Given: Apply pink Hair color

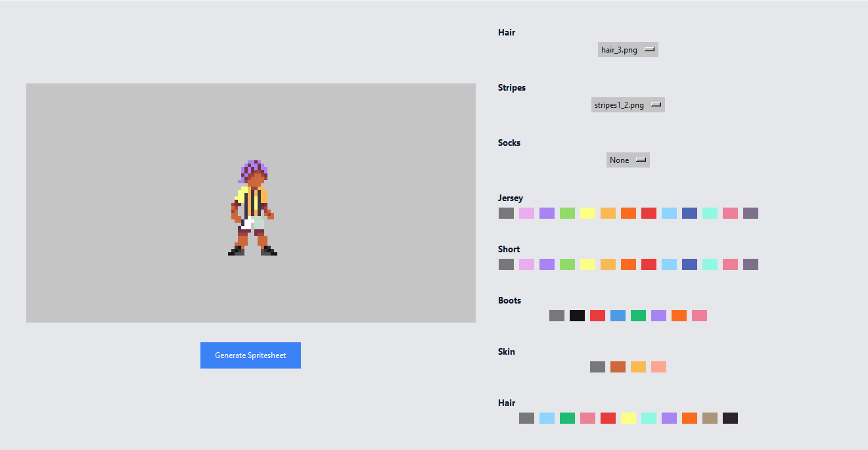Looking at the screenshot, I should [x=587, y=418].
